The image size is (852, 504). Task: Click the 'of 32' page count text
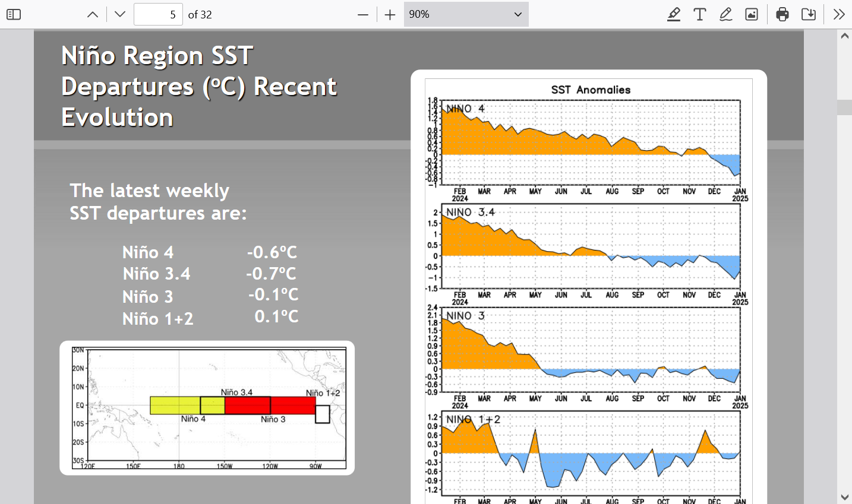(200, 14)
